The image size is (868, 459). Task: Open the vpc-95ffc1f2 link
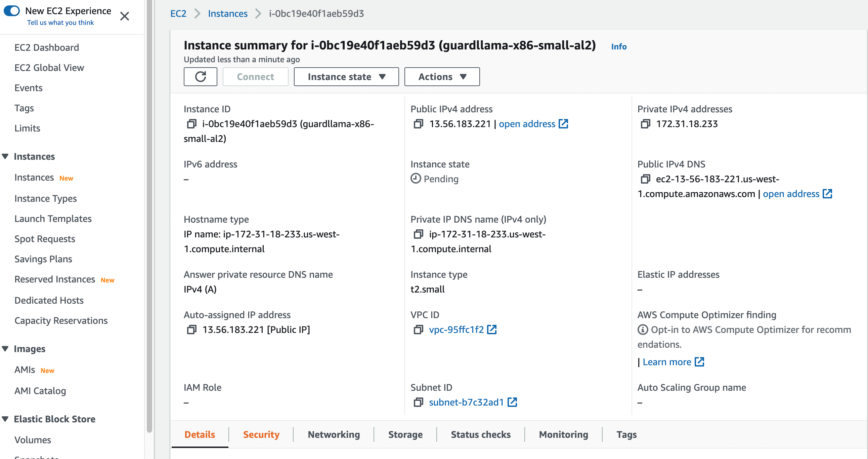pyautogui.click(x=456, y=330)
